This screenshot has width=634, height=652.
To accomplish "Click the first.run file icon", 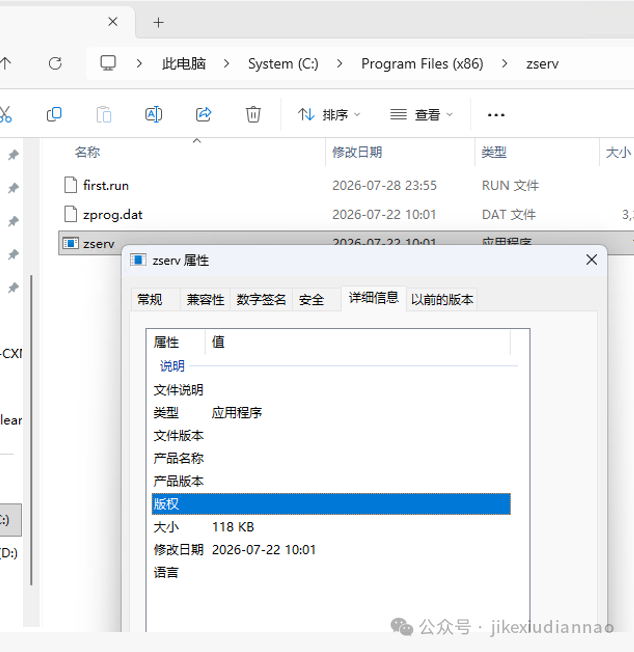I will tap(71, 185).
